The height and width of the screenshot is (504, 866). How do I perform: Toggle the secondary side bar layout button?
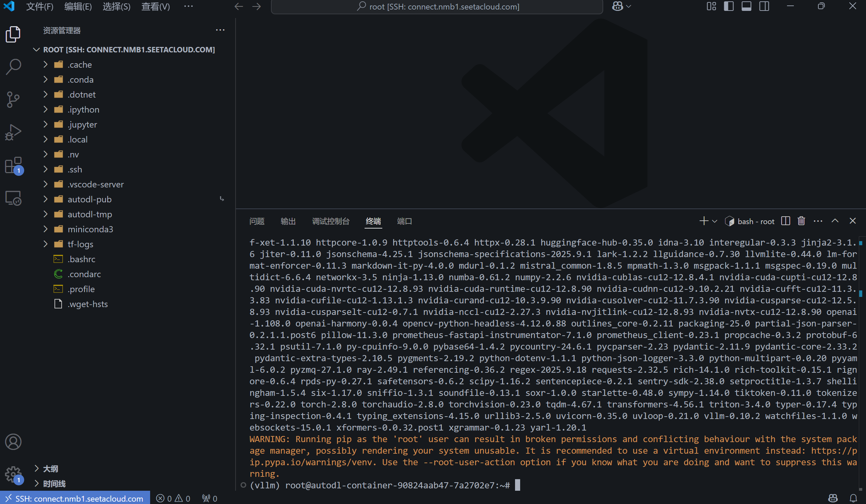coord(764,6)
